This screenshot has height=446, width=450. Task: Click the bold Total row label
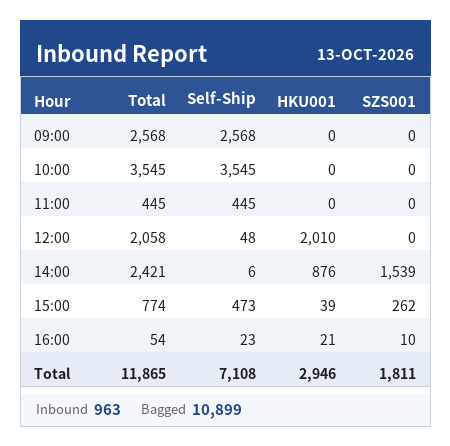[x=52, y=374]
